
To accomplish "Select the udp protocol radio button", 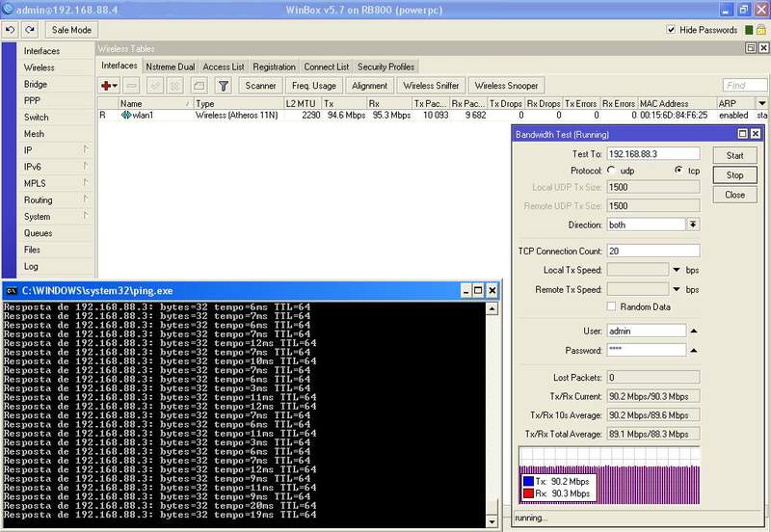I will point(611,171).
